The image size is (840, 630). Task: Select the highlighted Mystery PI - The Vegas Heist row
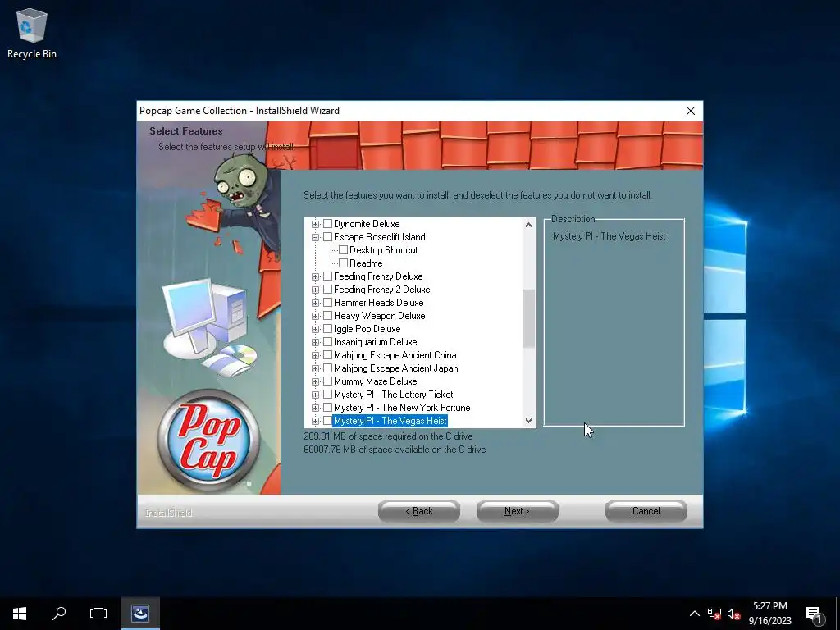(x=390, y=421)
